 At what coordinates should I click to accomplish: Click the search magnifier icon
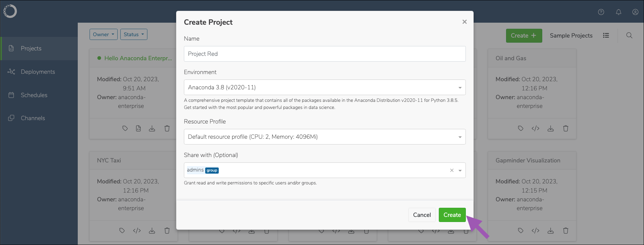[x=629, y=35]
